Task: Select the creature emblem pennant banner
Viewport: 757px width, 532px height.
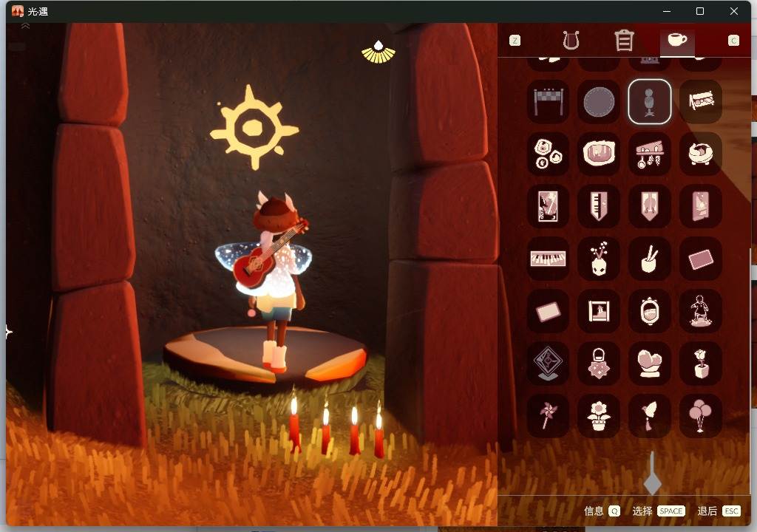Action: point(649,206)
